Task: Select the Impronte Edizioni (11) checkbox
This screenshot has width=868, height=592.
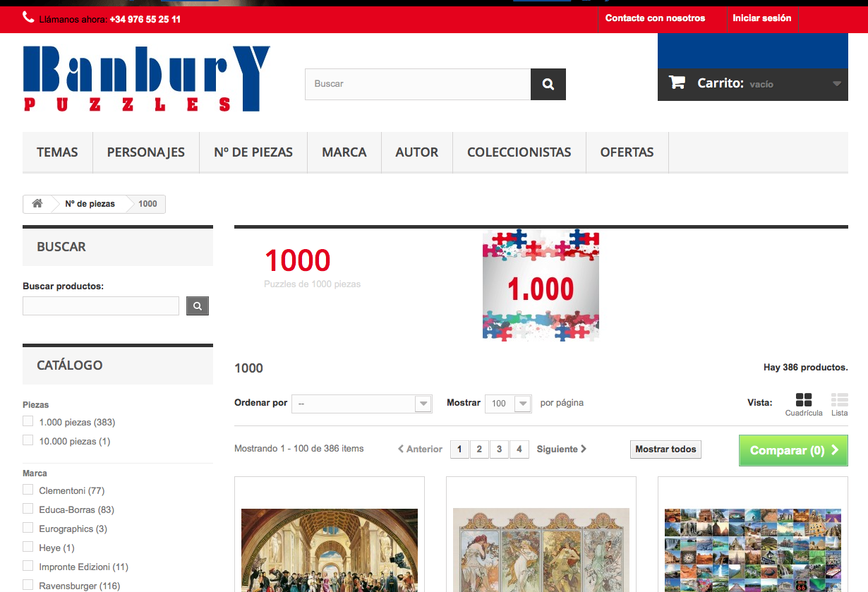Action: [x=28, y=566]
